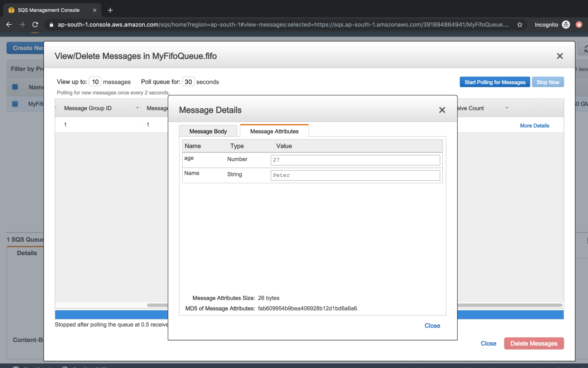Screen dimensions: 588x368
Task: Open new browser tab with plus icon
Action: [110, 10]
